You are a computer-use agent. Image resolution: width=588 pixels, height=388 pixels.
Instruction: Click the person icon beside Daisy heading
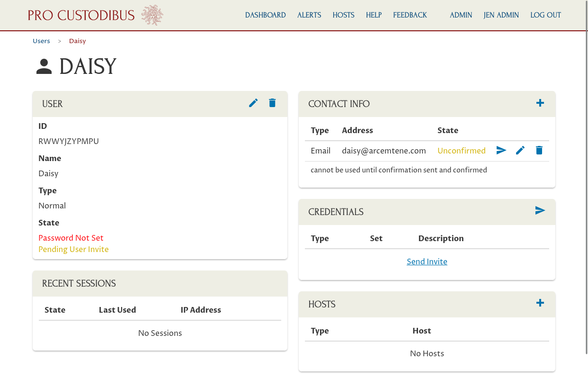point(44,67)
